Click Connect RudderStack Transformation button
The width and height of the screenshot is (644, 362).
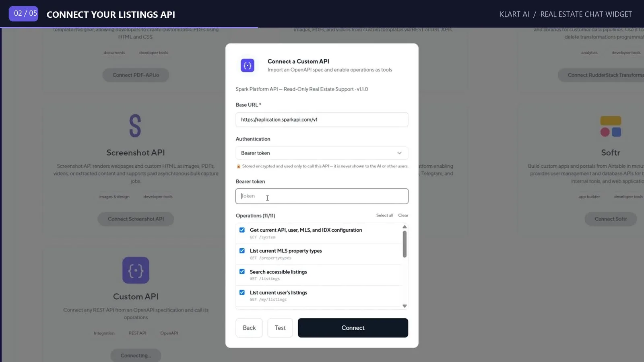(x=601, y=75)
